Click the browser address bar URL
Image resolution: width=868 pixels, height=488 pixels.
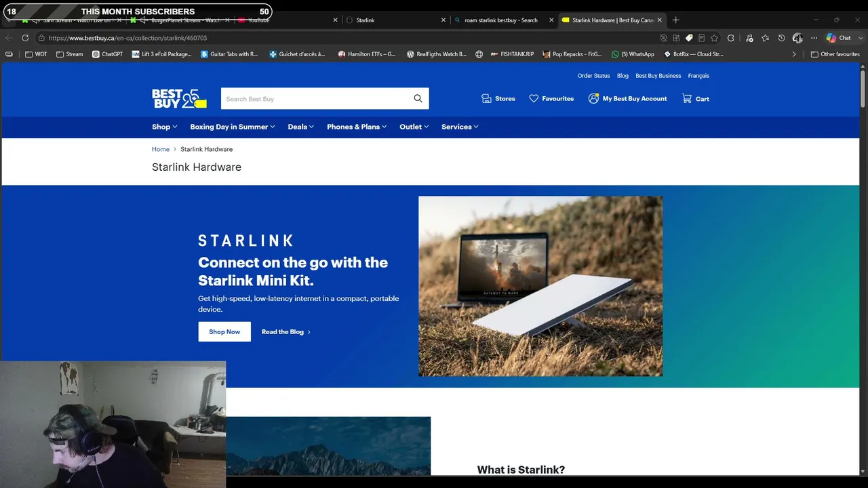pyautogui.click(x=127, y=38)
